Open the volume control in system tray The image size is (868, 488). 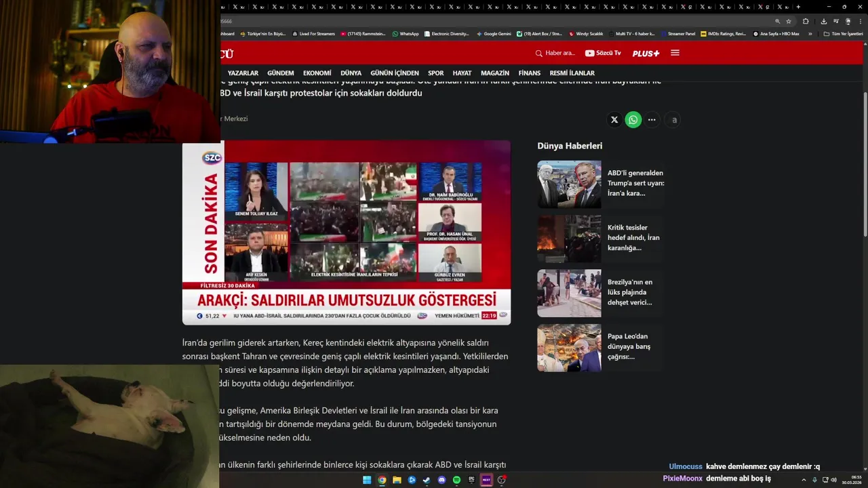(833, 480)
